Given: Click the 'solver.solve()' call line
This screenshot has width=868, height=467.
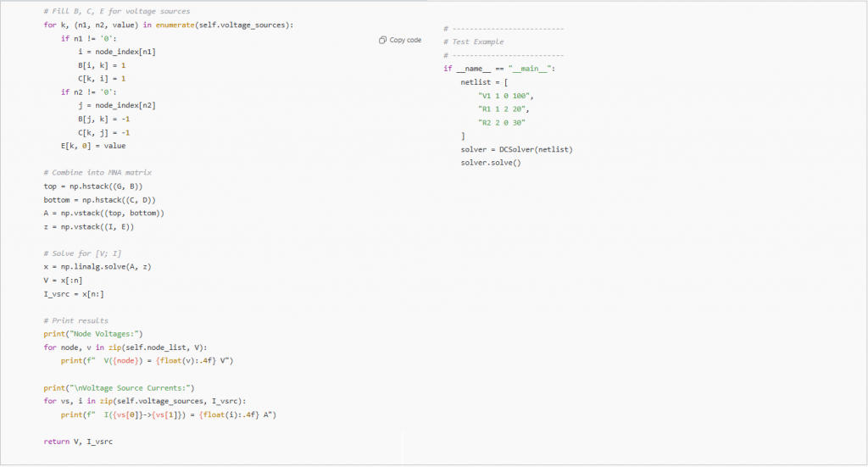Looking at the screenshot, I should [x=491, y=163].
